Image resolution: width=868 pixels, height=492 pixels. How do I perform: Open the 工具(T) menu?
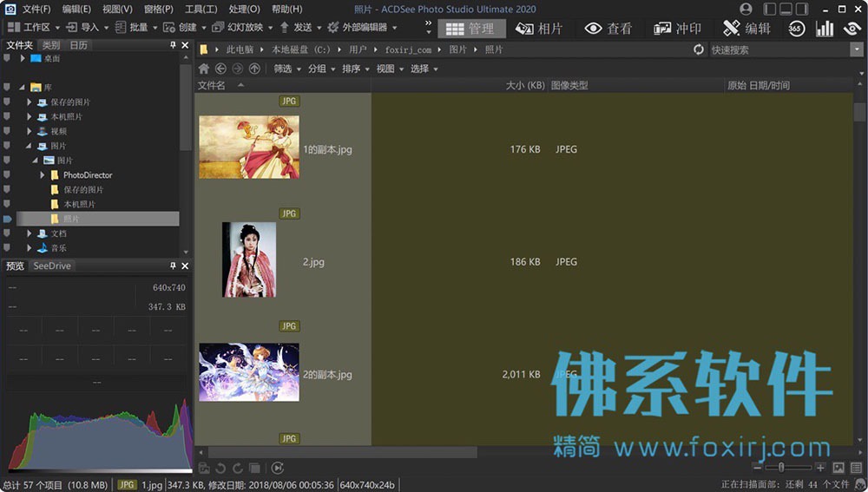point(201,9)
